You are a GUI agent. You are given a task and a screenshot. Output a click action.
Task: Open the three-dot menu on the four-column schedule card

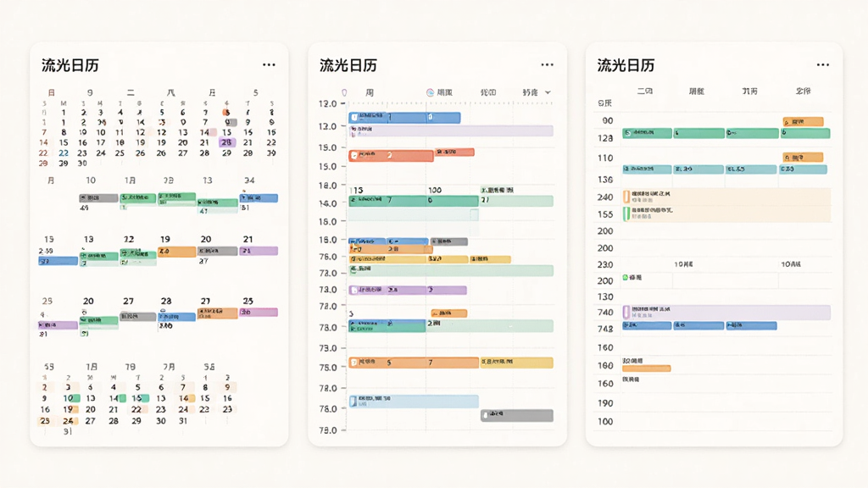tap(823, 64)
